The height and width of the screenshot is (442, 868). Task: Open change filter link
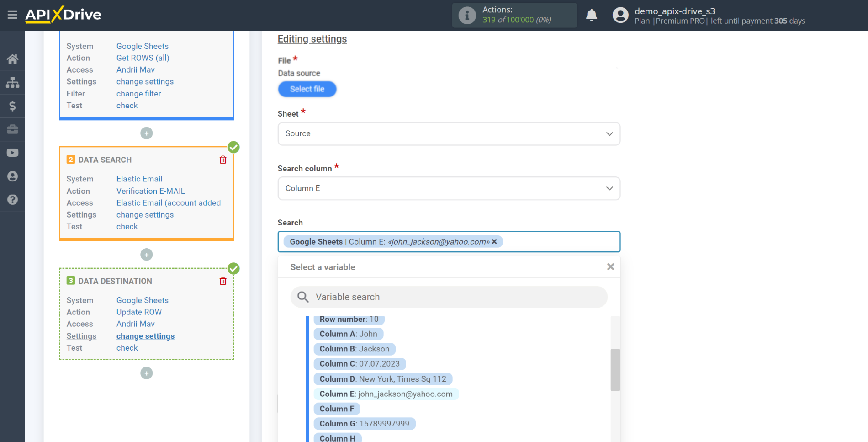tap(139, 94)
